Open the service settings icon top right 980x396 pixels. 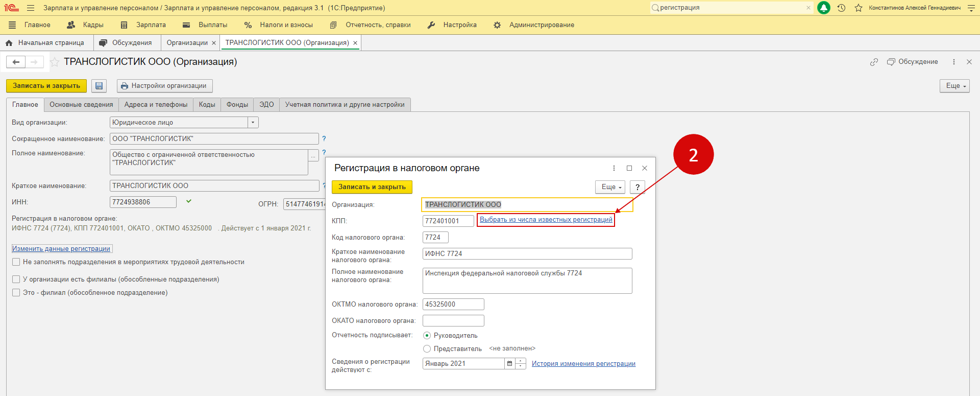971,8
